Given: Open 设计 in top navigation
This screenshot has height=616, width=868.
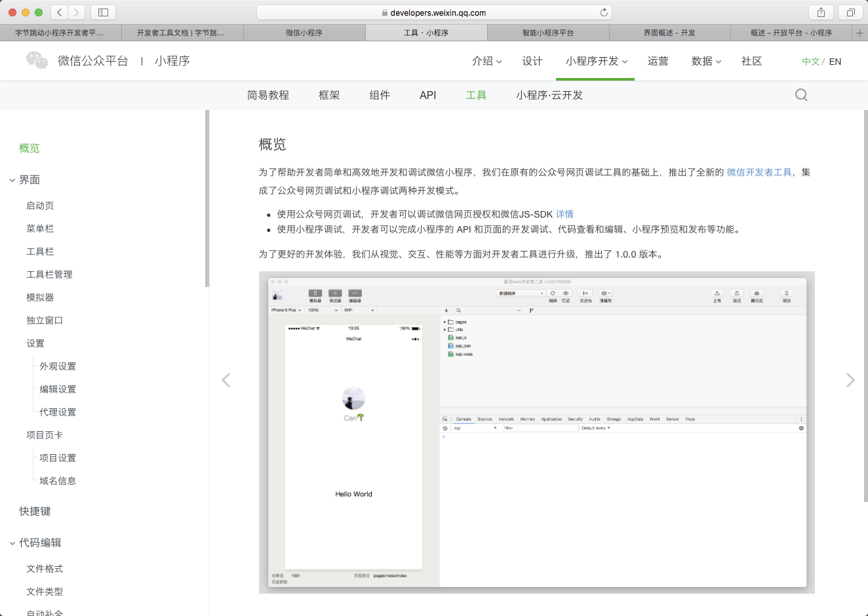Looking at the screenshot, I should [532, 61].
